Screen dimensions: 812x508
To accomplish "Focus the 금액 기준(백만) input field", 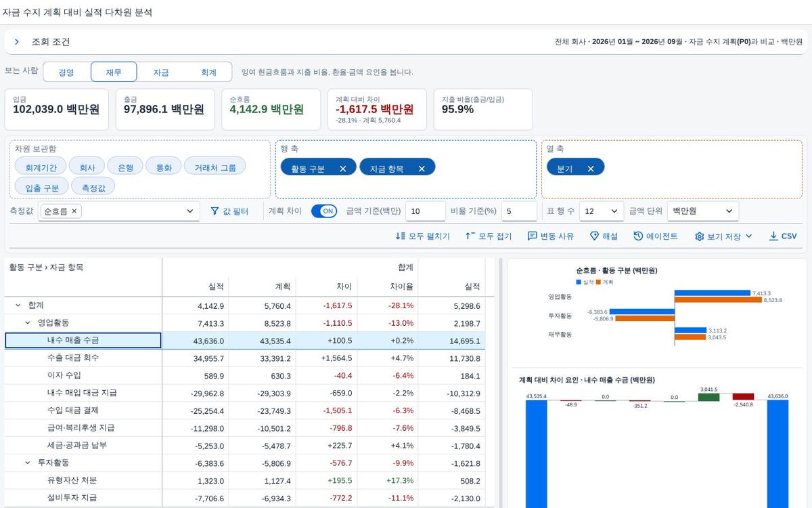I will [426, 211].
